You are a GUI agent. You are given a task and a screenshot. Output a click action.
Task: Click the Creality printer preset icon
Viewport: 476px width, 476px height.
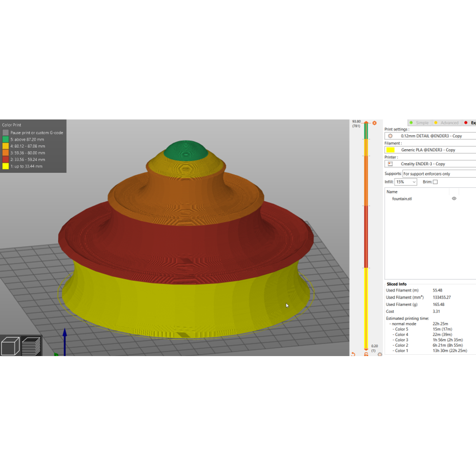pyautogui.click(x=390, y=164)
